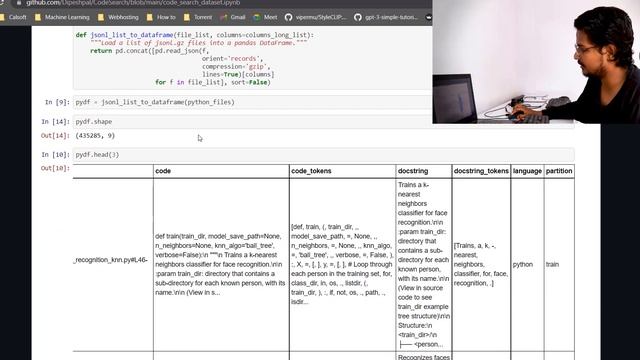Screen dimensions: 640x360
Task: Click the cut-off bookmark icon after gpt-3-simple-tutorial
Action: pyautogui.click(x=429, y=17)
